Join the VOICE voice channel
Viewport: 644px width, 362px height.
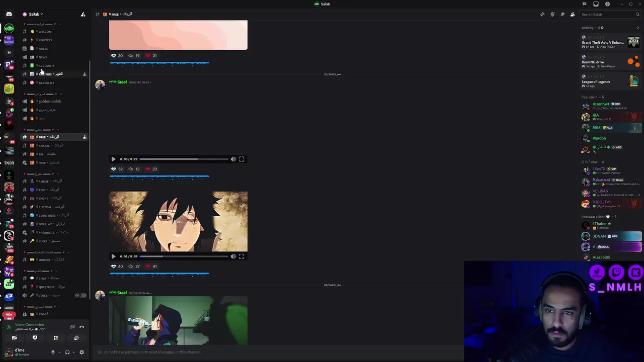coord(54,295)
